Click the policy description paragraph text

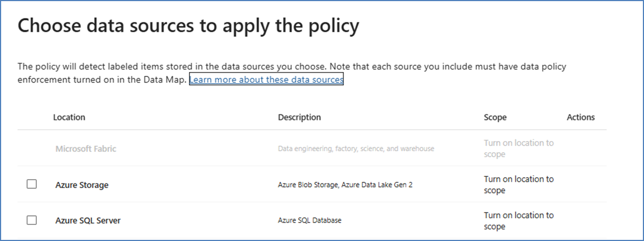pos(291,67)
